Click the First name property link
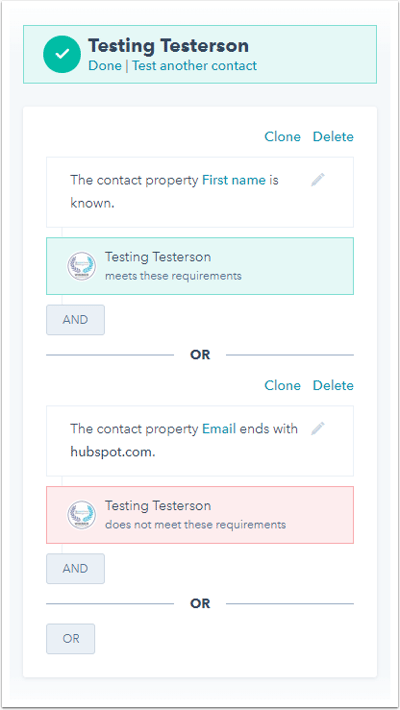Image resolution: width=400 pixels, height=710 pixels. tap(234, 180)
